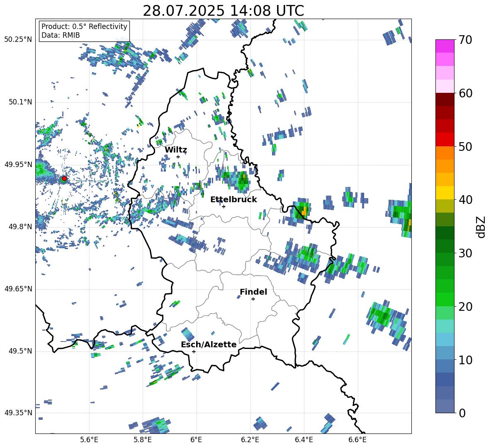The width and height of the screenshot is (491, 448).
Task: Click the 6.6°E longitude label
Action: [x=357, y=440]
